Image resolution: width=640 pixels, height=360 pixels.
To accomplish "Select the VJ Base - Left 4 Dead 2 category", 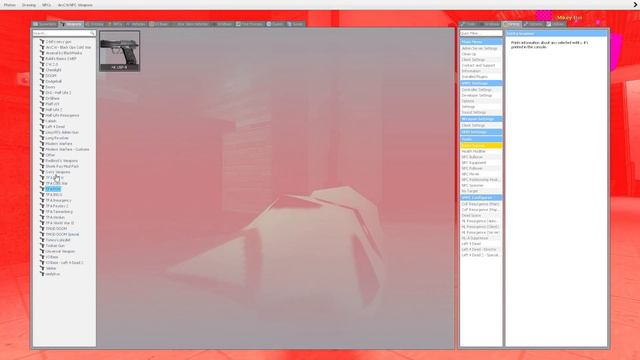I will pos(64,263).
